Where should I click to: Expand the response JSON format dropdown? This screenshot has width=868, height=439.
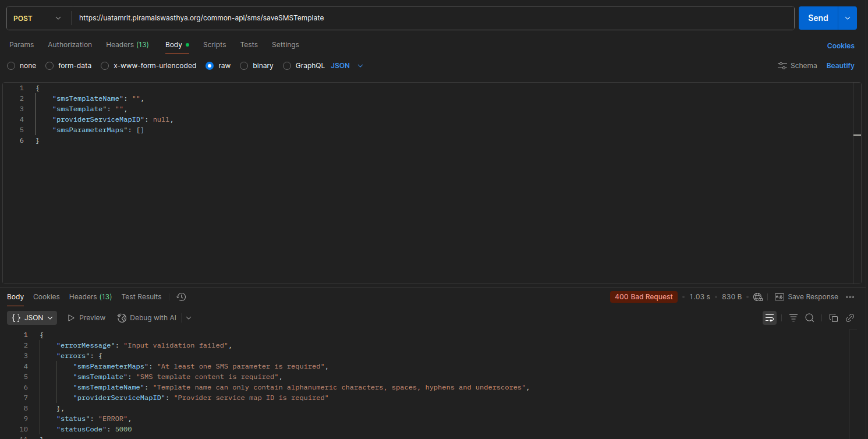(33, 318)
